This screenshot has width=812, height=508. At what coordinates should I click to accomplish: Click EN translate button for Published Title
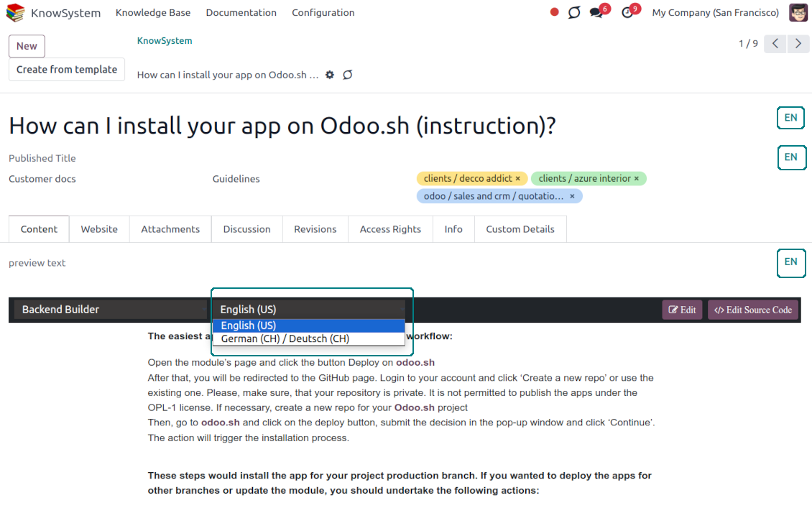(791, 157)
